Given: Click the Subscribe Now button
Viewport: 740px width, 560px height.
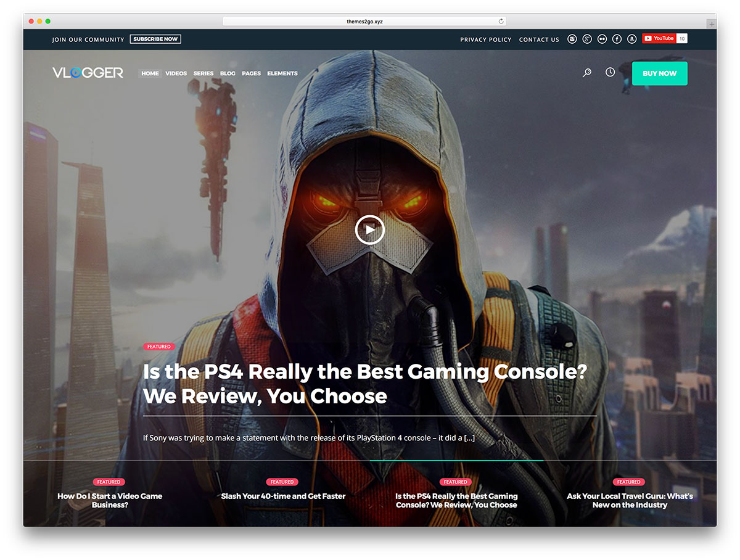Looking at the screenshot, I should (155, 39).
